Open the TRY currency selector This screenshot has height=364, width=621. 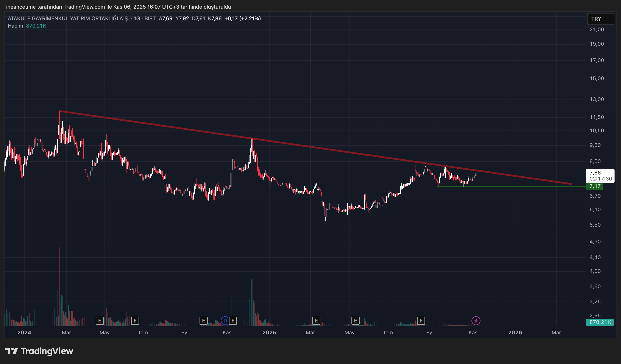coord(601,19)
